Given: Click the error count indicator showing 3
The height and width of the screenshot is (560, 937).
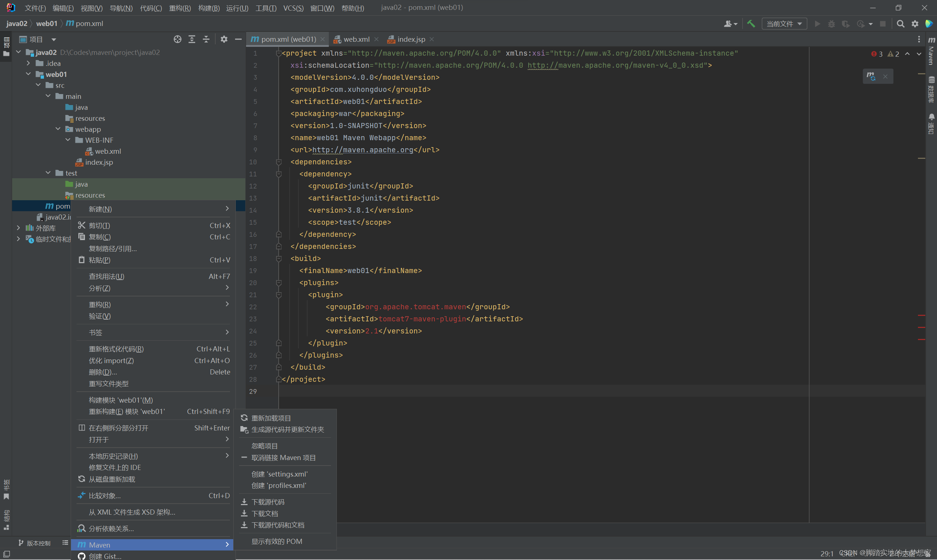Looking at the screenshot, I should point(877,54).
